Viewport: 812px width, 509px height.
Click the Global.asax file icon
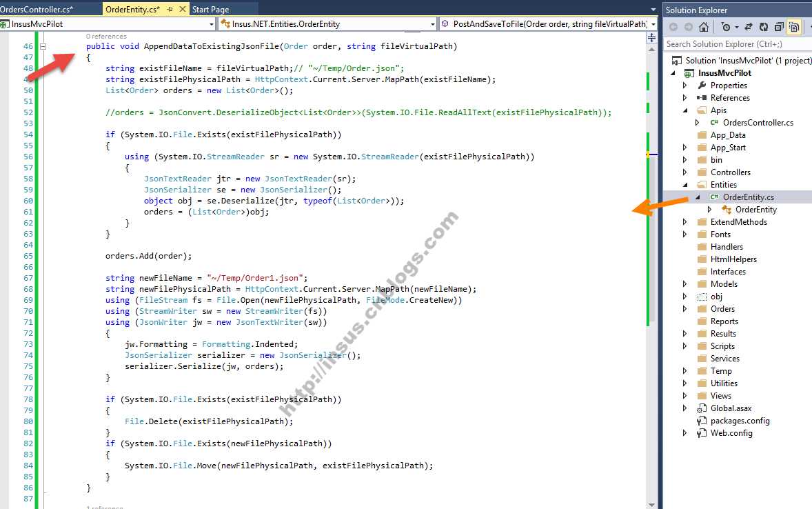point(702,408)
